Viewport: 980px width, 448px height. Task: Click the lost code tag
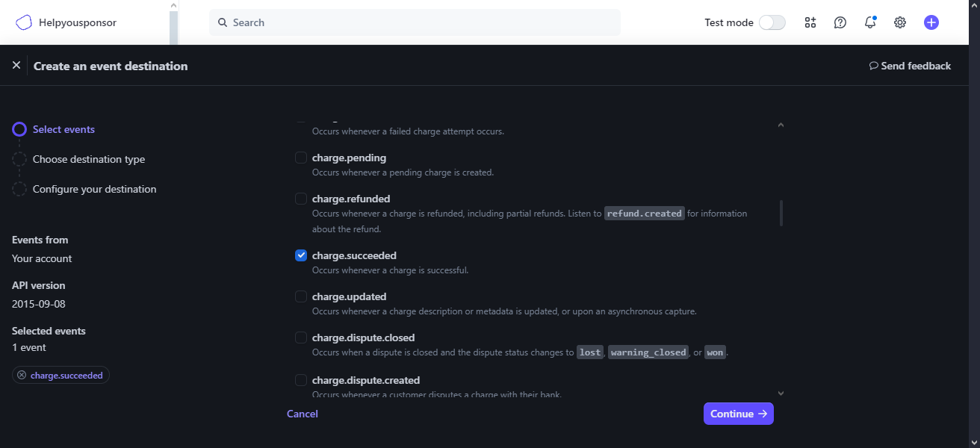pyautogui.click(x=590, y=352)
